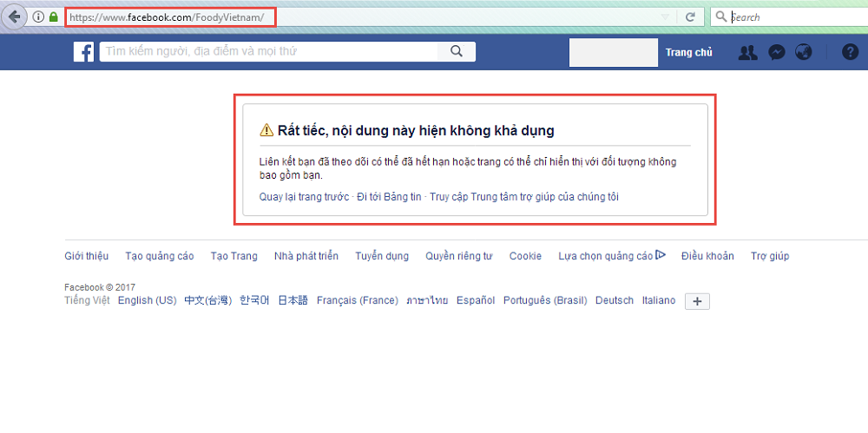Click the Cookie footer link
This screenshot has height=433, width=868.
525,256
